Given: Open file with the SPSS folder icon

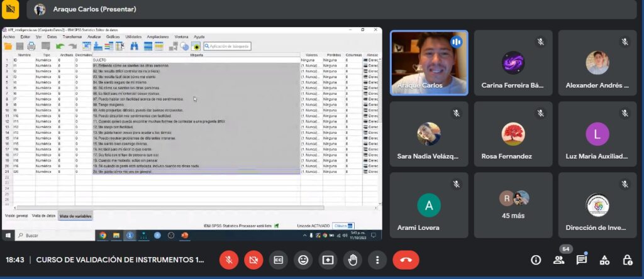Looking at the screenshot, I should coord(8,46).
